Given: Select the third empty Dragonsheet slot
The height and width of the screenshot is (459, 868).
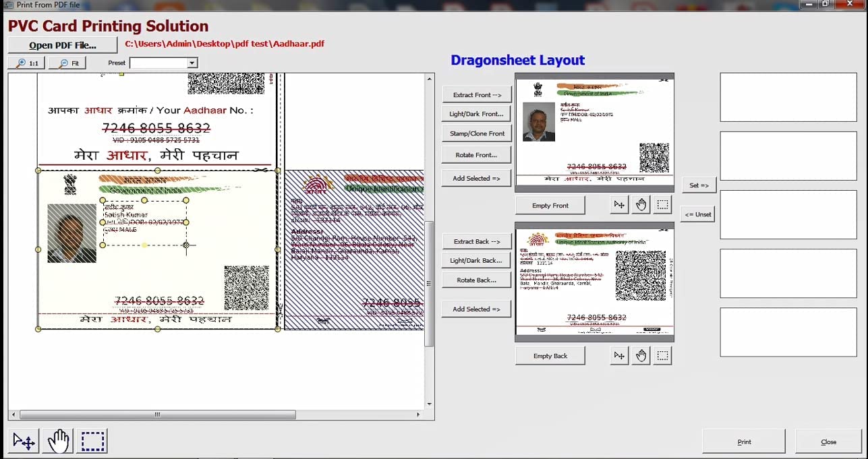Looking at the screenshot, I should pos(788,214).
